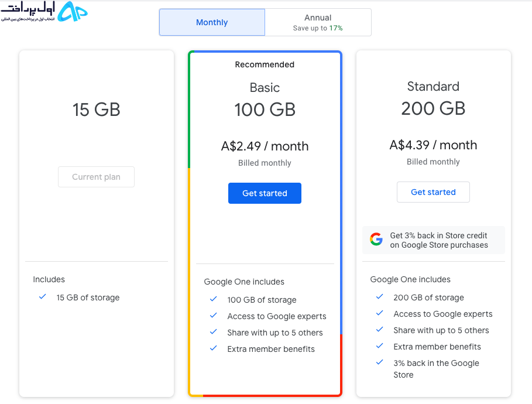Switch to the Annual billing tab
Viewport: 532px width, 404px height.
318,22
